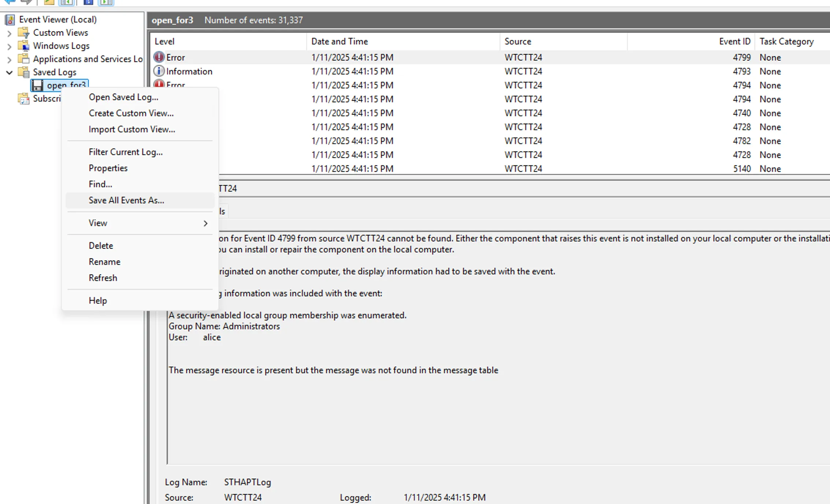
Task: Select Filter Current Log menu entry
Action: click(126, 152)
